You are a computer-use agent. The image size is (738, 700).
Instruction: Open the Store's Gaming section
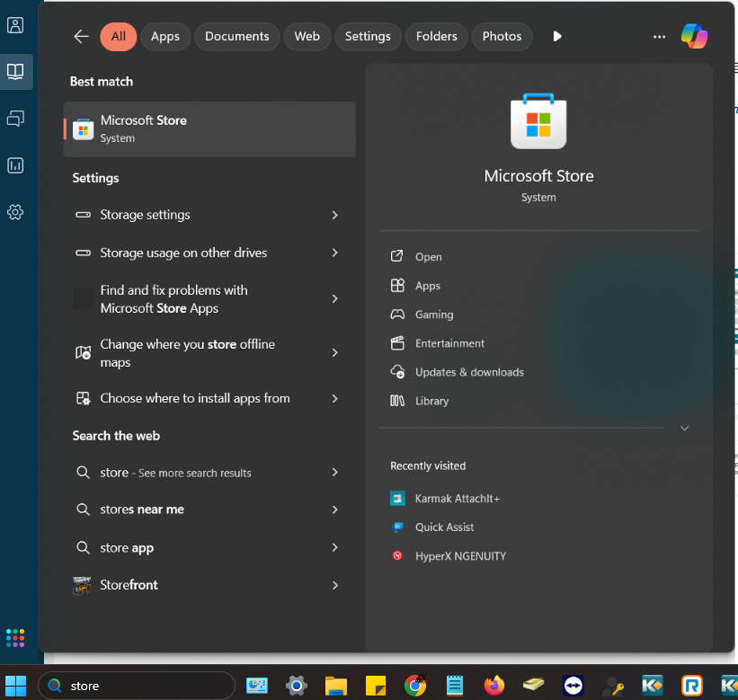point(434,315)
